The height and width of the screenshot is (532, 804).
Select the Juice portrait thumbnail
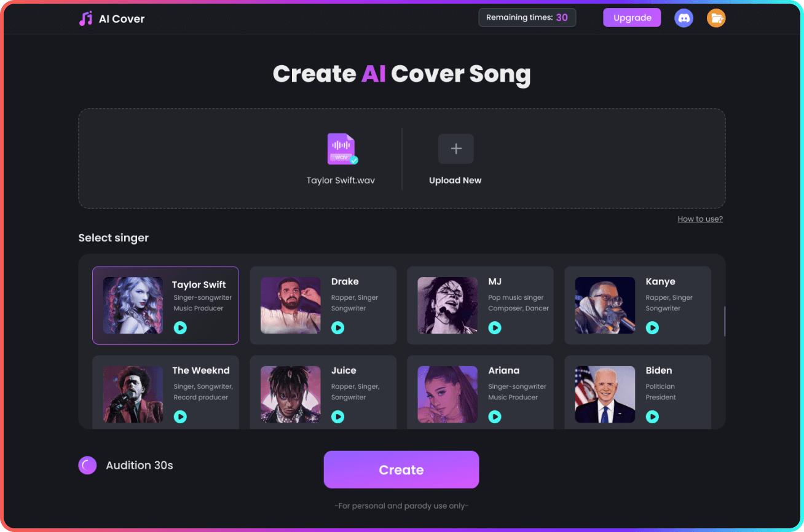[291, 394]
